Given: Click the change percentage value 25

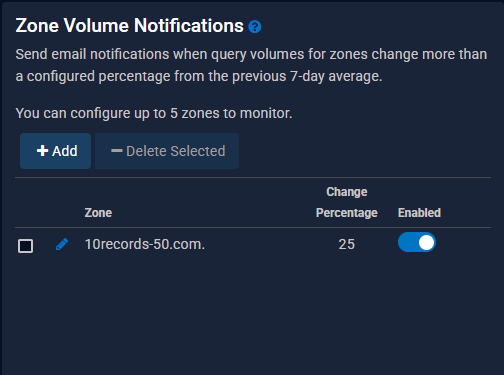Looking at the screenshot, I should pos(347,244).
